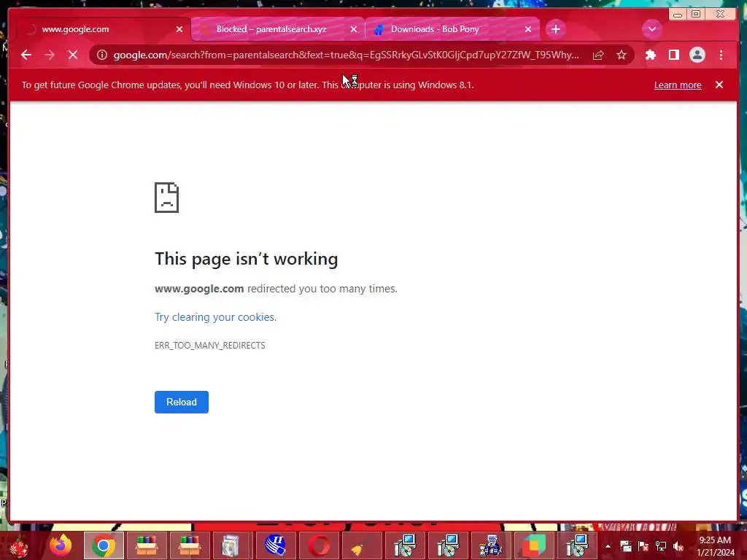Open the blue globe taskbar icon
The height and width of the screenshot is (560, 747).
click(275, 545)
